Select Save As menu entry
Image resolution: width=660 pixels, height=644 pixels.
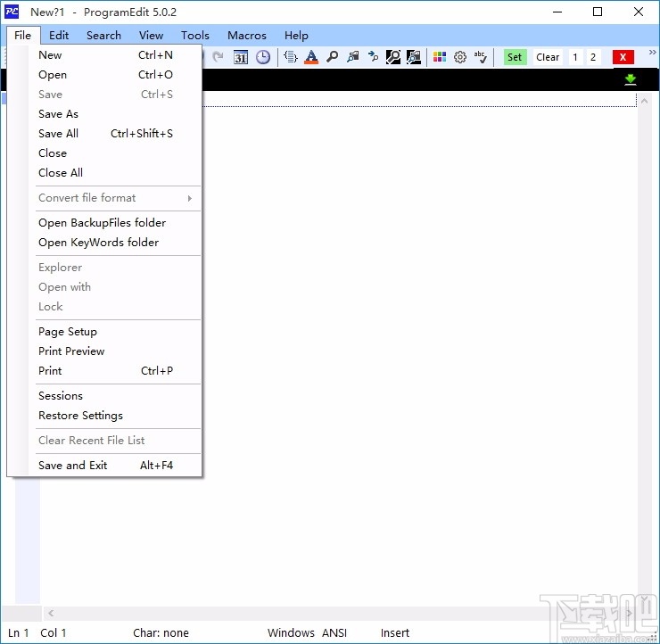click(x=104, y=114)
